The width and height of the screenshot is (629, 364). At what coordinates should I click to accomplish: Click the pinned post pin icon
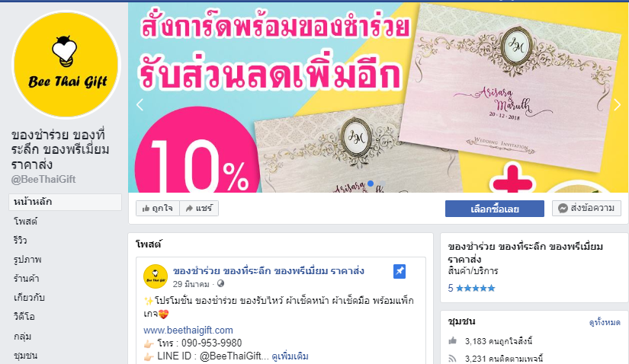(400, 271)
